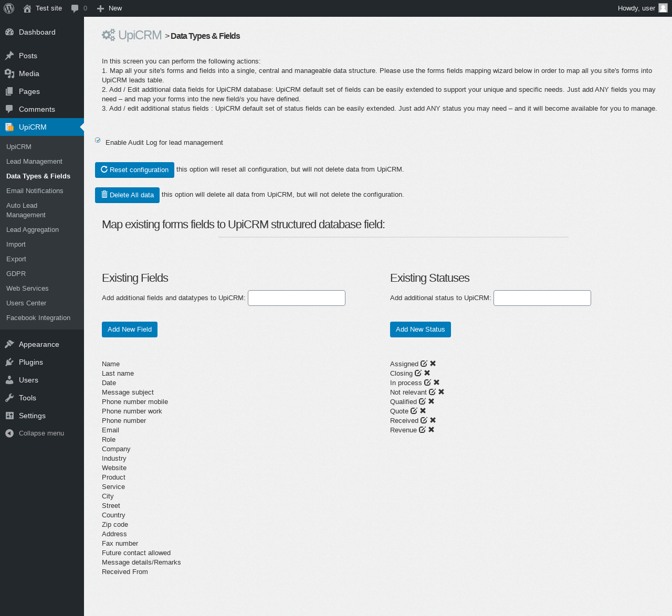Image resolution: width=672 pixels, height=616 pixels.
Task: Open the Export submenu item
Action: pos(42,259)
